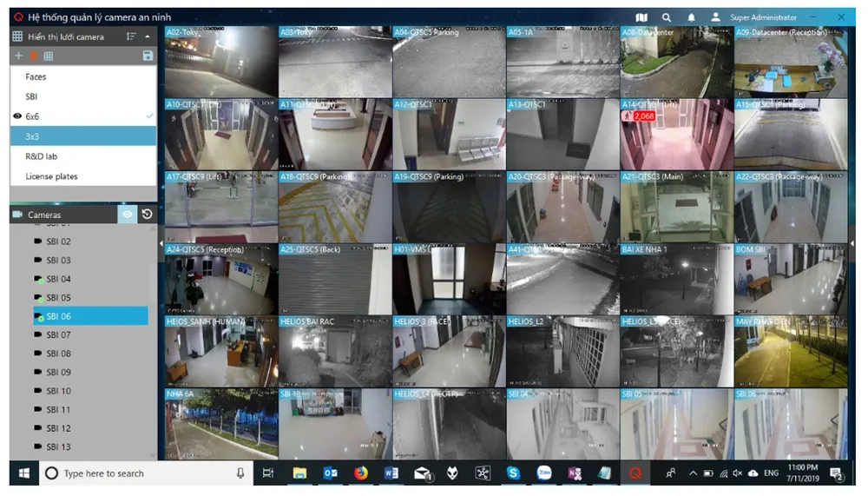Choose the 6x6 layout entry
The height and width of the screenshot is (496, 868).
coord(83,116)
